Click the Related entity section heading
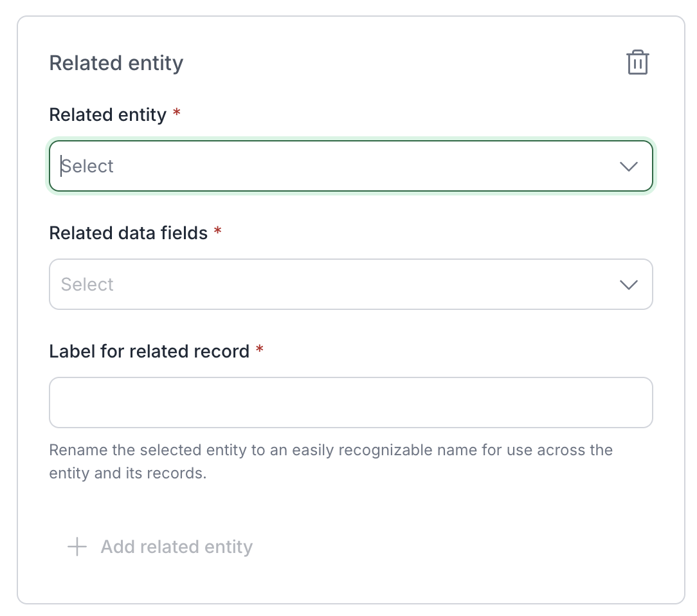Viewport: 697px width, 616px height. [x=116, y=63]
